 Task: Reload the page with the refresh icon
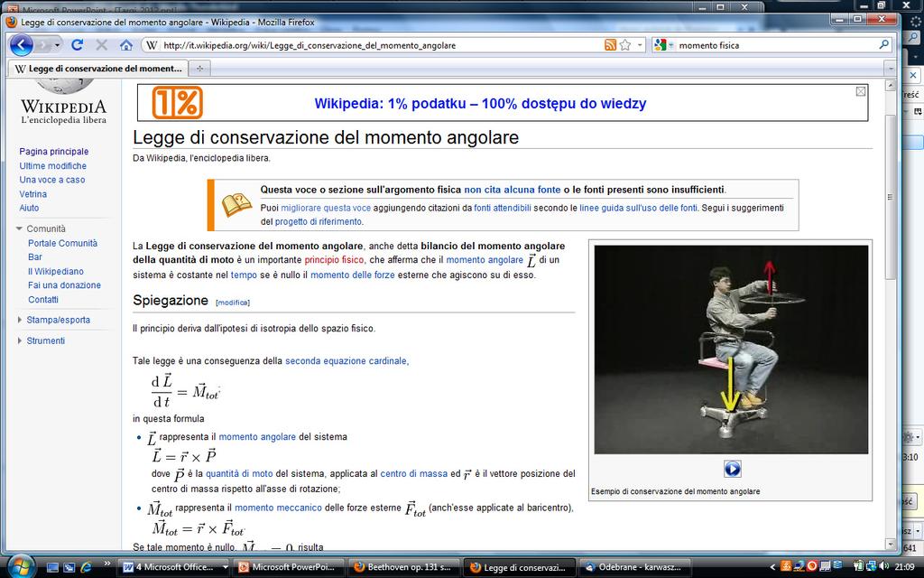(78, 45)
